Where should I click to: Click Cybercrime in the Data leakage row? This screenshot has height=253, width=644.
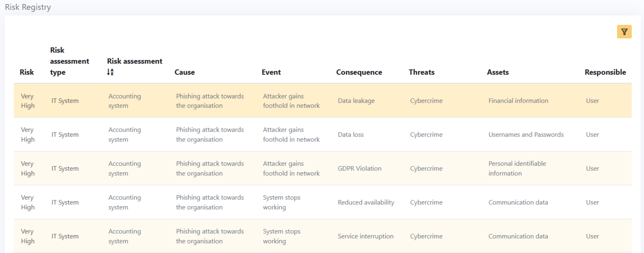[x=426, y=101]
